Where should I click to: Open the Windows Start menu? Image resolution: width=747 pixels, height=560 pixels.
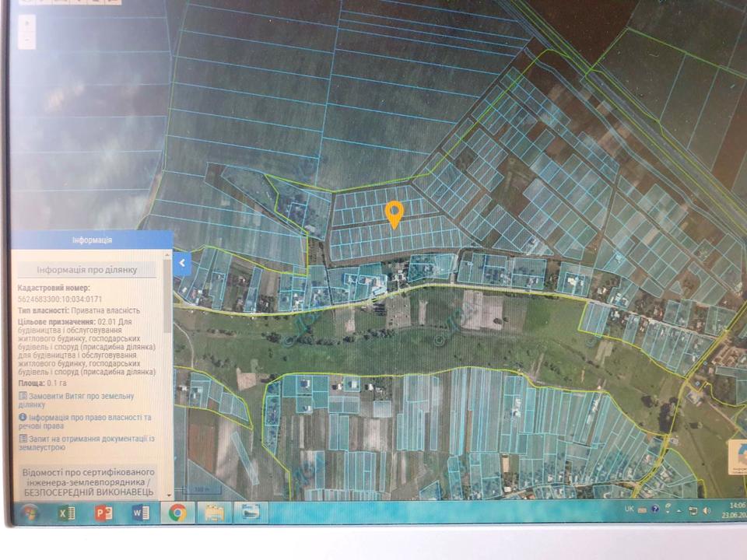30,513
